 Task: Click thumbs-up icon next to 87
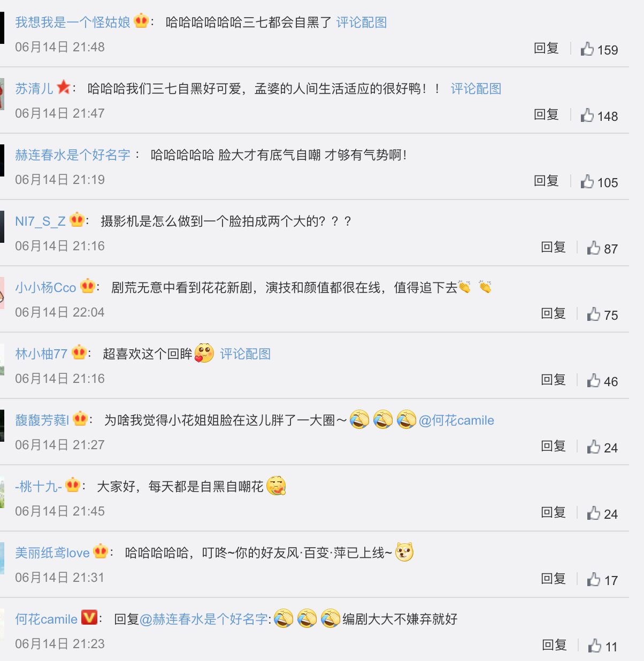pyautogui.click(x=594, y=248)
